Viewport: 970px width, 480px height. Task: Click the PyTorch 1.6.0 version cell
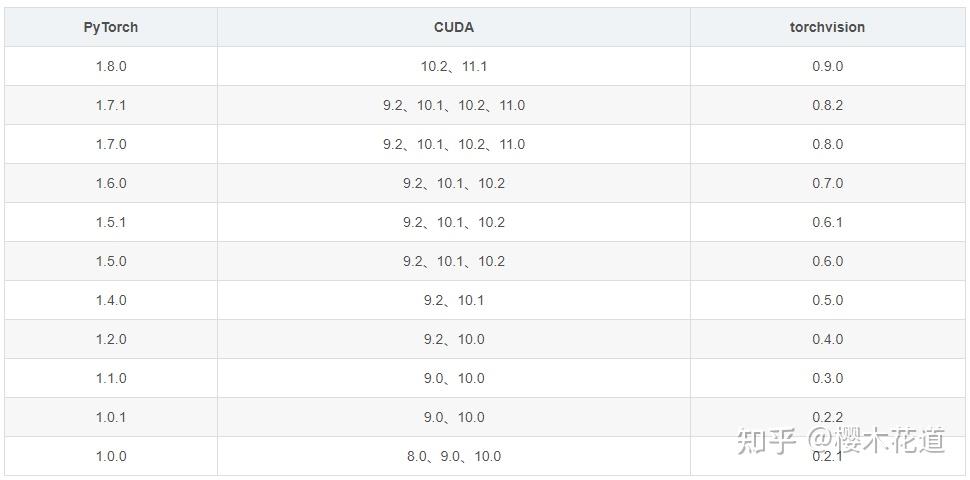click(x=111, y=183)
